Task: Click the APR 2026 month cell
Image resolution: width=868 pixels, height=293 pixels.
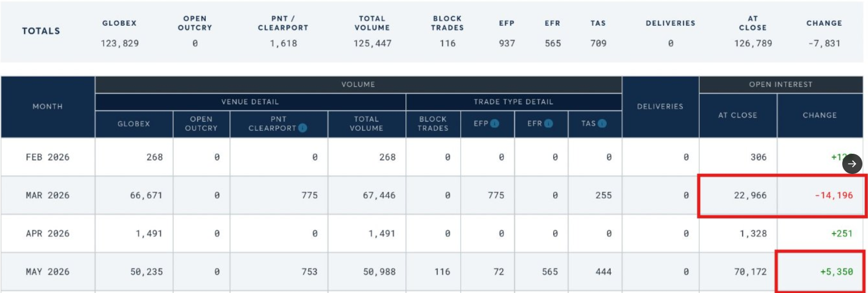Action: pos(48,233)
